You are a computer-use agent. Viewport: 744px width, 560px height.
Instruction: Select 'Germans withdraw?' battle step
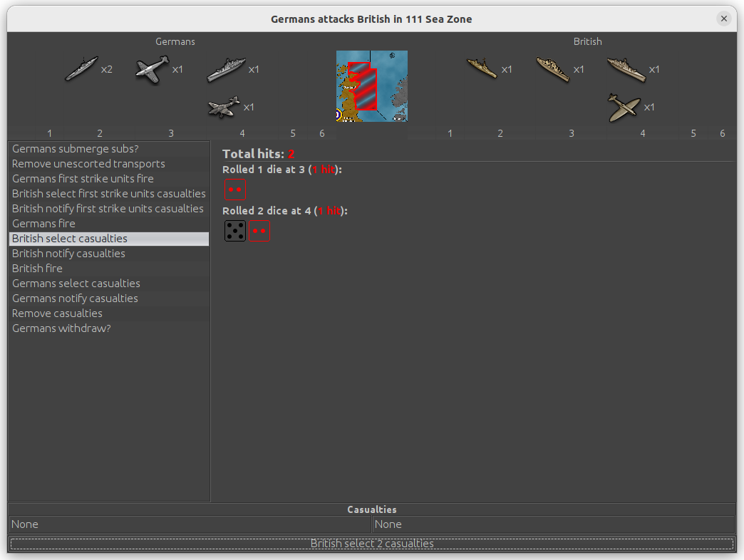pyautogui.click(x=61, y=328)
